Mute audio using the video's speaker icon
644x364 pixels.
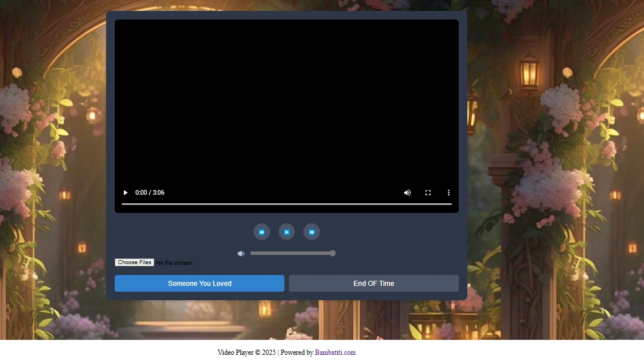click(x=407, y=193)
